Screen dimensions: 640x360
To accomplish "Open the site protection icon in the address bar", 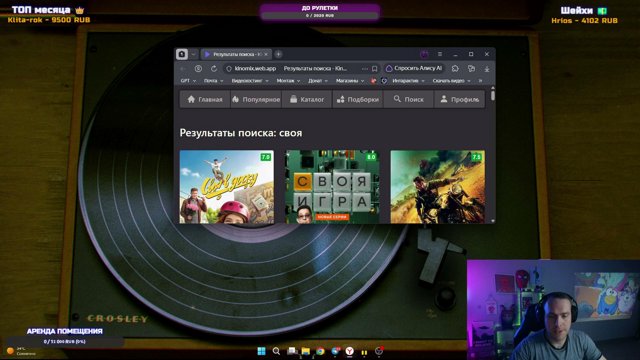I will tap(229, 69).
